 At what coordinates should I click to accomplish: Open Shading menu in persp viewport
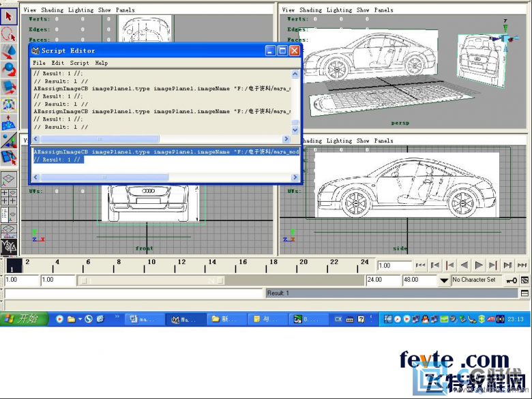(x=311, y=10)
